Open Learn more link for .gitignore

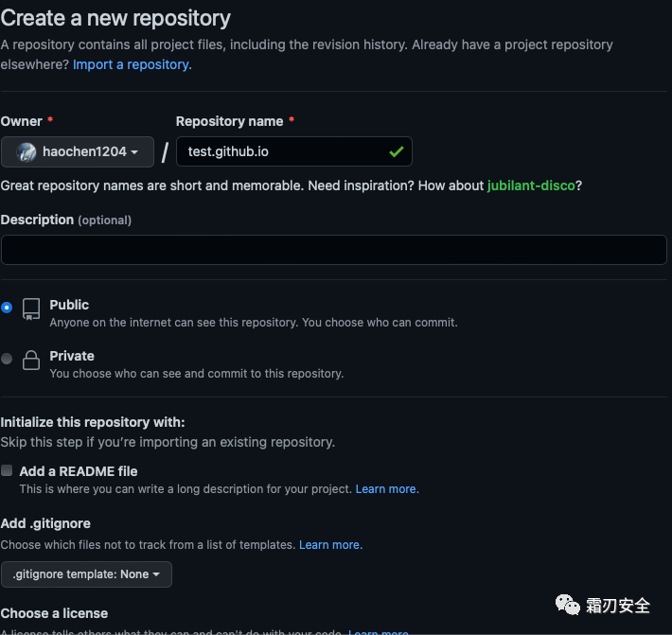(330, 545)
